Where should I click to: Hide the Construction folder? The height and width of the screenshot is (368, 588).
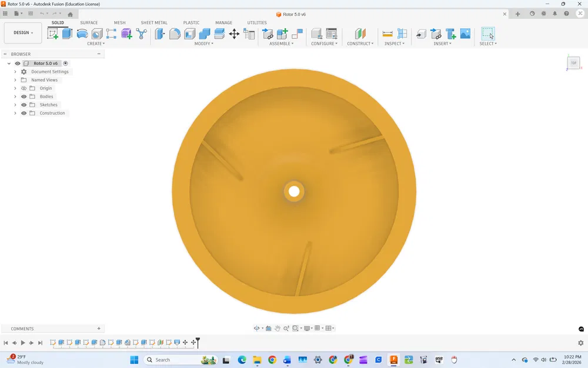(24, 113)
